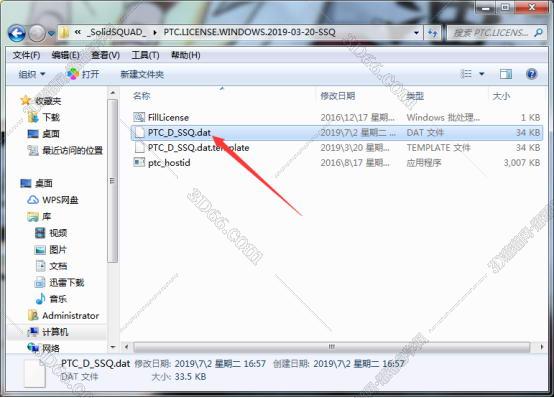Click 大小: 33.5 KB in details pane

(179, 377)
